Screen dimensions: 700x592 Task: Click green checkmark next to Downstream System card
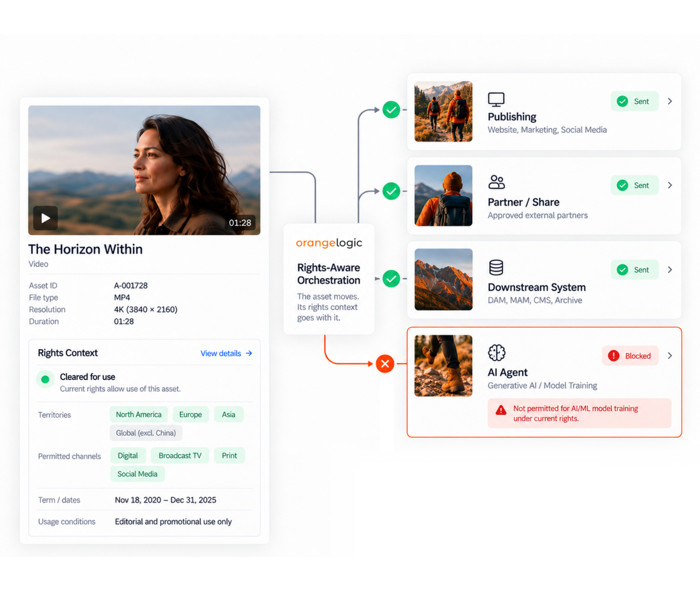point(391,279)
